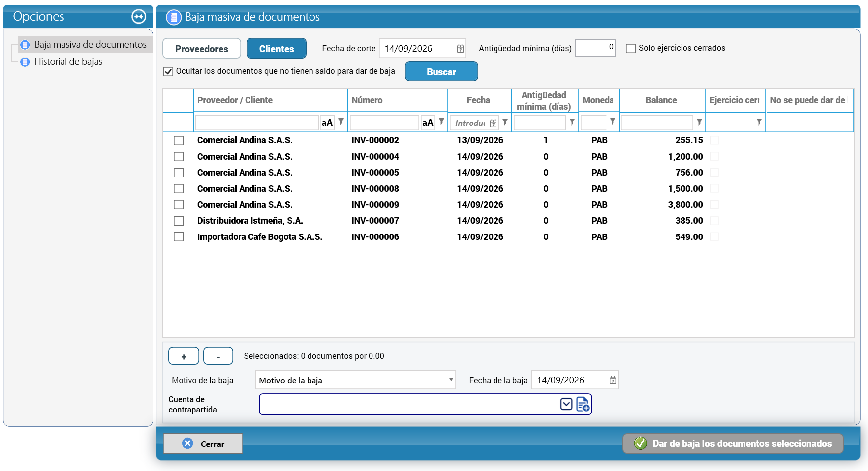Open filter funnel for Número column

(x=441, y=122)
